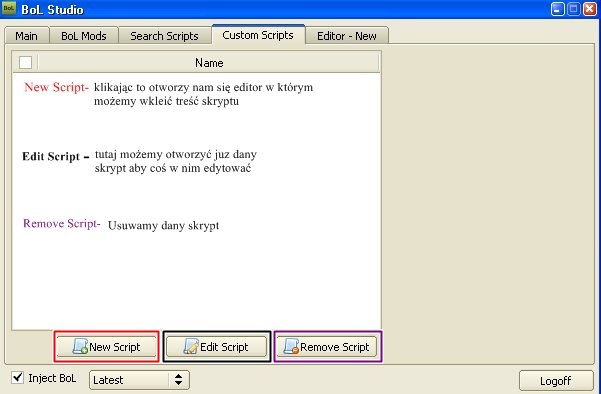Image resolution: width=601 pixels, height=394 pixels.
Task: Switch to the Main tab
Action: pyautogui.click(x=26, y=36)
